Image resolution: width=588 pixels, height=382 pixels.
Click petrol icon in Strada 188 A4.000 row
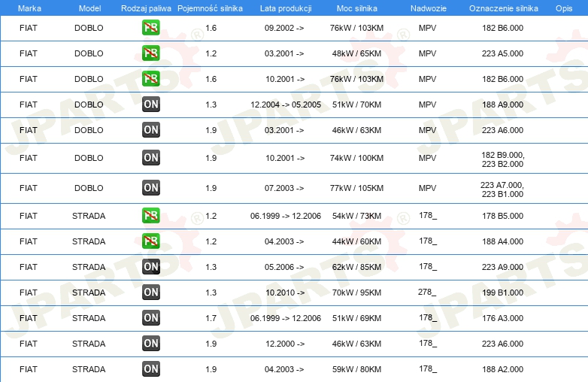point(150,241)
